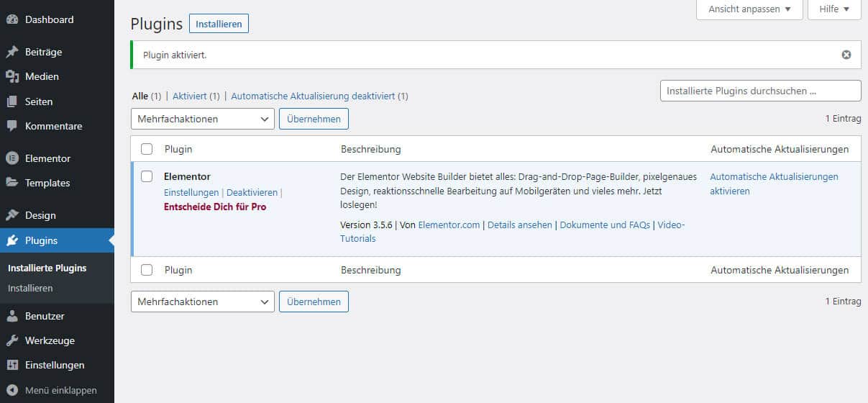Open Benutzer in the sidebar
Screen dimensions: 868x403
pyautogui.click(x=57, y=316)
